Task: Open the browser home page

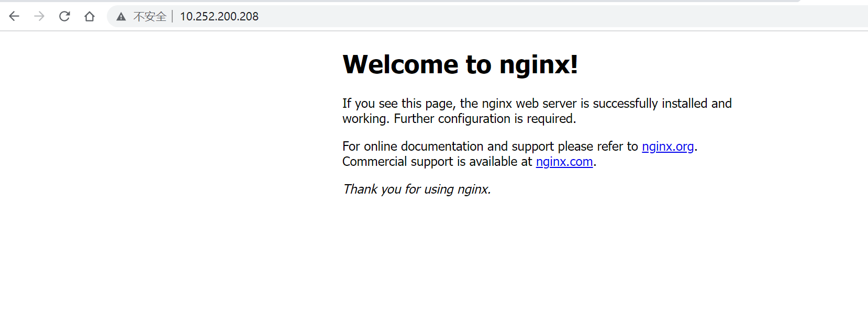Action: 90,16
